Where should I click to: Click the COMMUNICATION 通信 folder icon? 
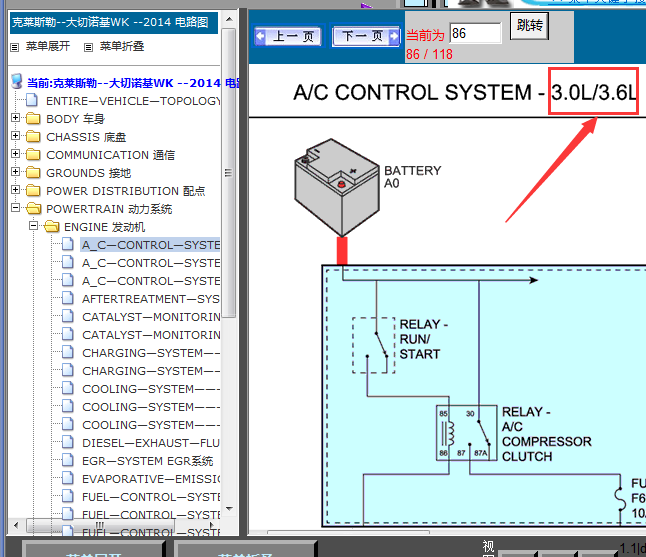[33, 154]
